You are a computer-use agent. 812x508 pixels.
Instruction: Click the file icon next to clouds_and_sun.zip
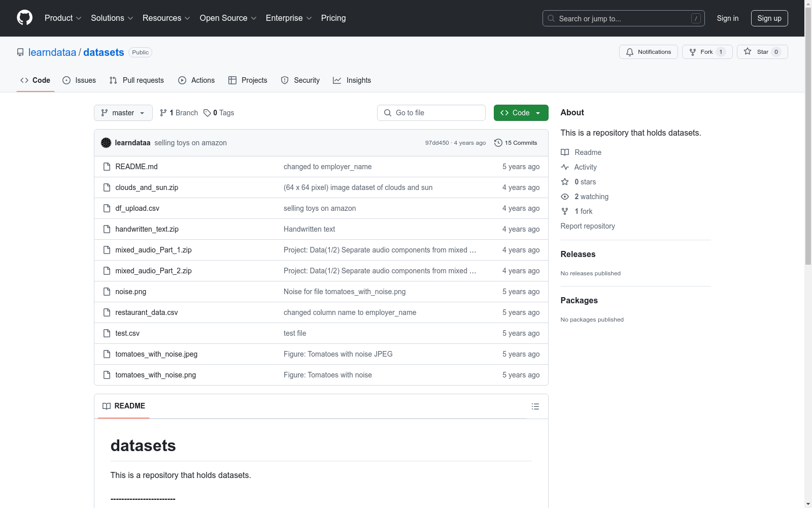coord(107,187)
